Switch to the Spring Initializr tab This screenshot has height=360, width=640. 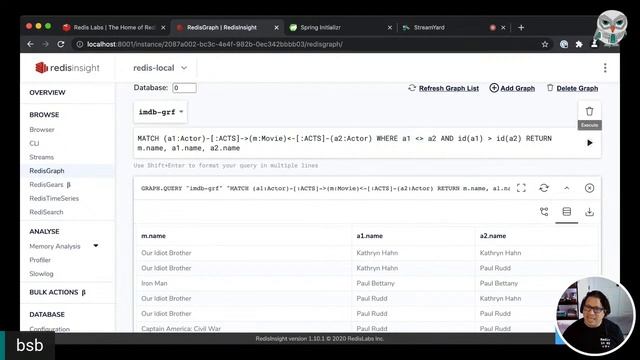pyautogui.click(x=320, y=27)
